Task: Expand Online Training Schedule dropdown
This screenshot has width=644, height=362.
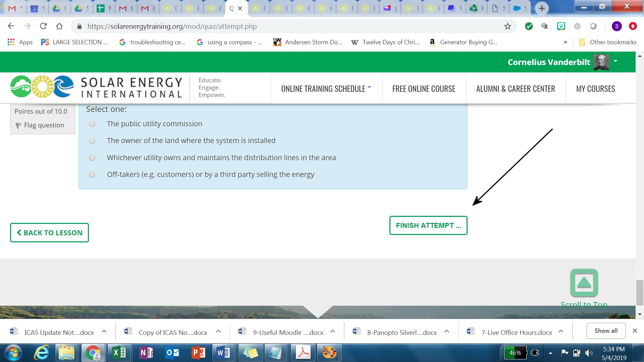Action: [x=326, y=88]
